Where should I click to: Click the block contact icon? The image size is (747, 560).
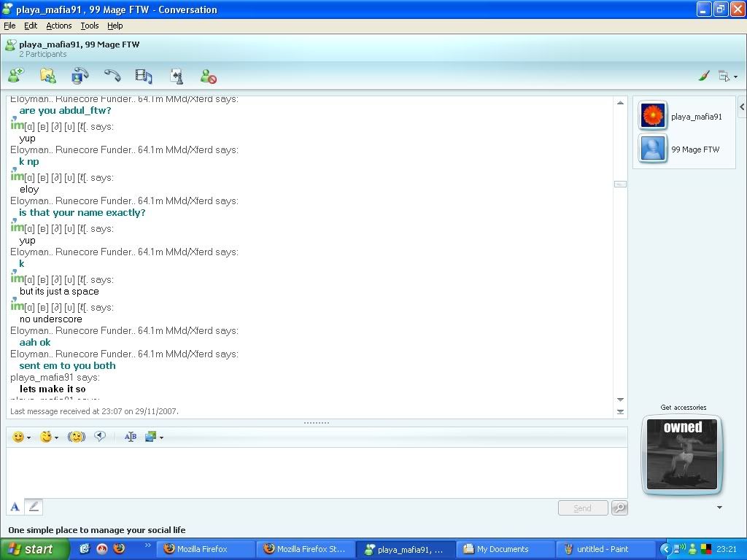(209, 76)
